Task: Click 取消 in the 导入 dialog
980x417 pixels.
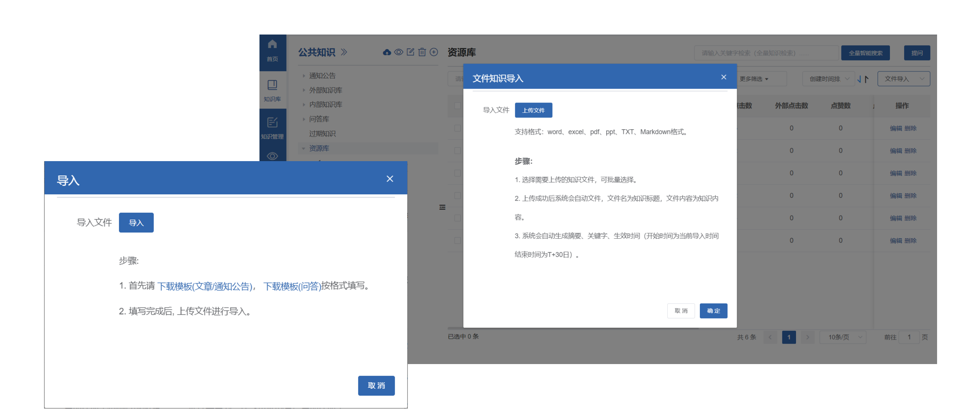Action: [x=376, y=386]
